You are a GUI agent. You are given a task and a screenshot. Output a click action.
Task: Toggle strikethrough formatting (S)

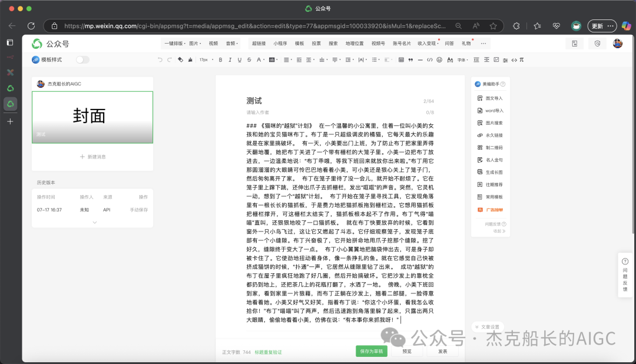click(x=249, y=59)
